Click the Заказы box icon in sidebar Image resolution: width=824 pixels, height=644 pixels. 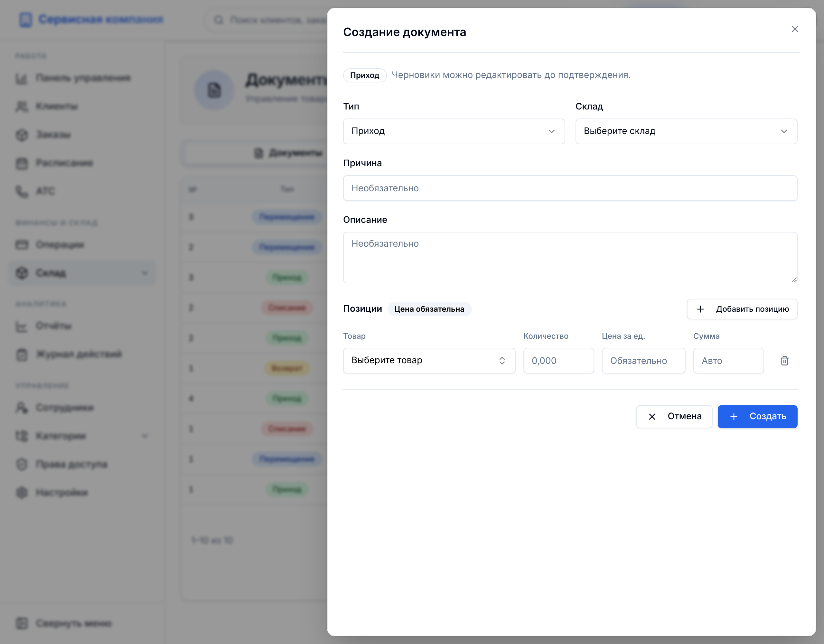pos(22,135)
